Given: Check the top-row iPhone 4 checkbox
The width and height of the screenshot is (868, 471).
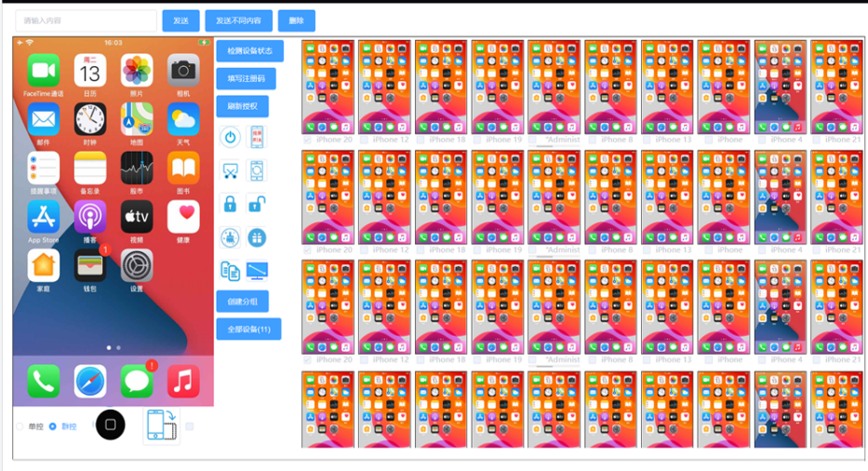Looking at the screenshot, I should (x=761, y=141).
